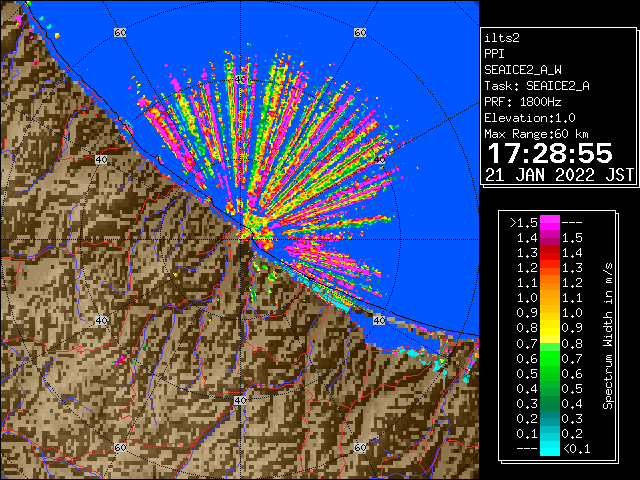This screenshot has width=640, height=480.
Task: Select the 'Task: SEAICE2_A' line
Action: (537, 86)
